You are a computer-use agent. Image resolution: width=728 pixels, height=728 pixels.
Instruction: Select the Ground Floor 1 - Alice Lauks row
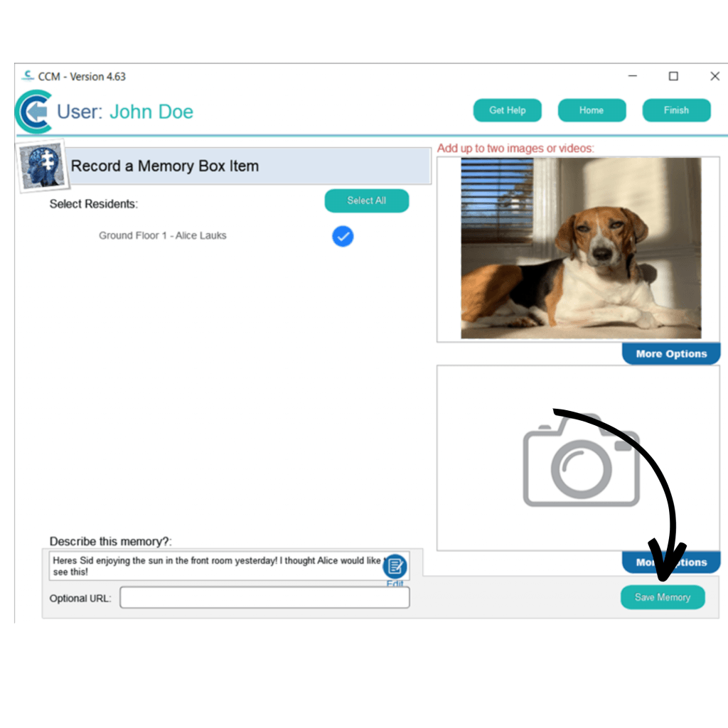(163, 236)
